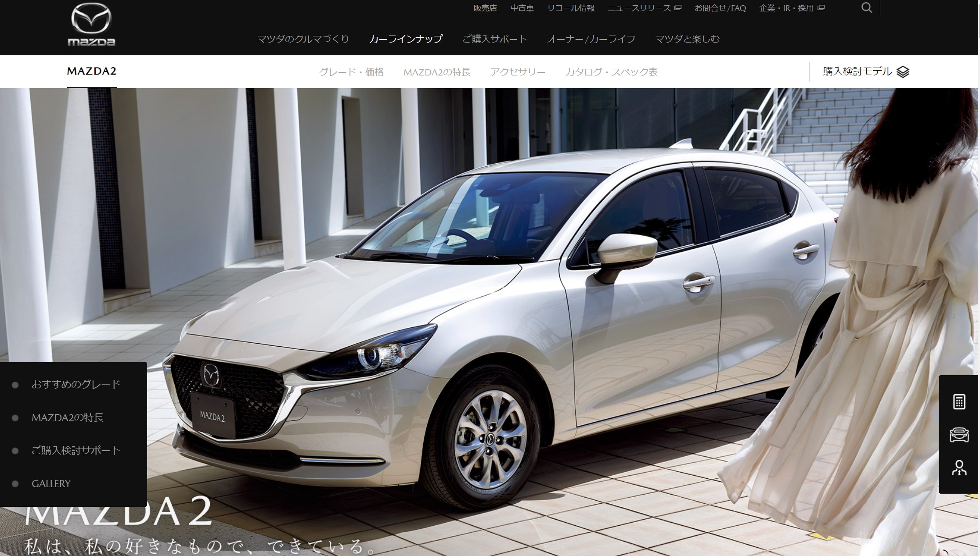Select ご購入検討サポート in floating menu
Image resolution: width=980 pixels, height=556 pixels.
click(x=76, y=450)
